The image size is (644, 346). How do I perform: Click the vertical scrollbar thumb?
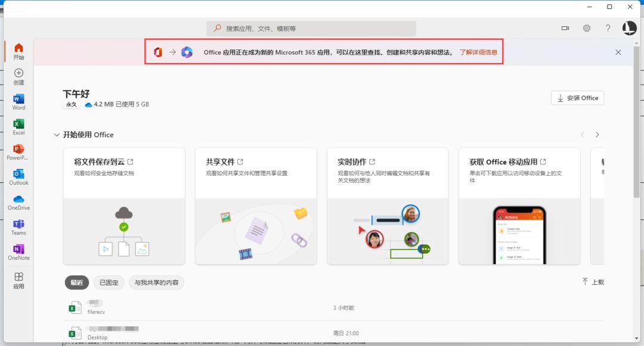pos(637,123)
